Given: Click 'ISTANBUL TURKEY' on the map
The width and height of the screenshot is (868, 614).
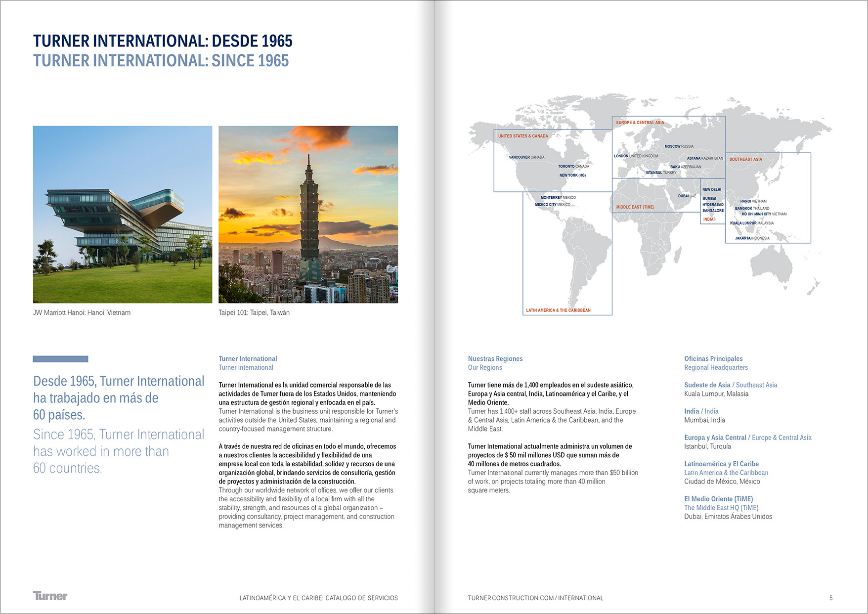Looking at the screenshot, I should pos(661,173).
